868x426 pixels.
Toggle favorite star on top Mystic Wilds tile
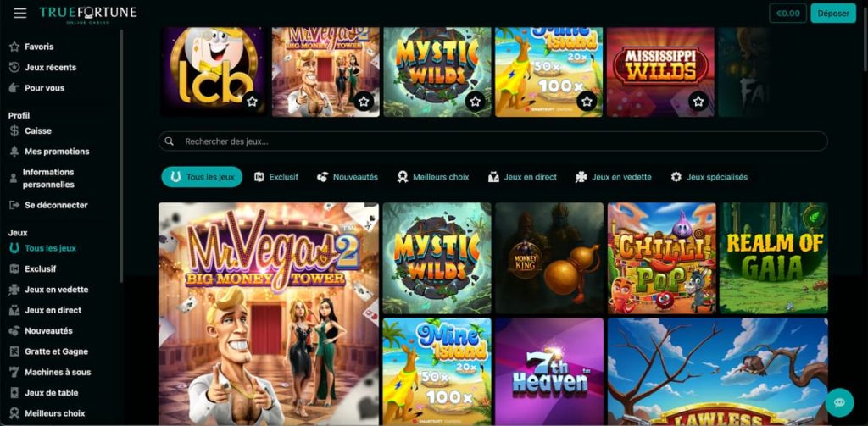475,102
